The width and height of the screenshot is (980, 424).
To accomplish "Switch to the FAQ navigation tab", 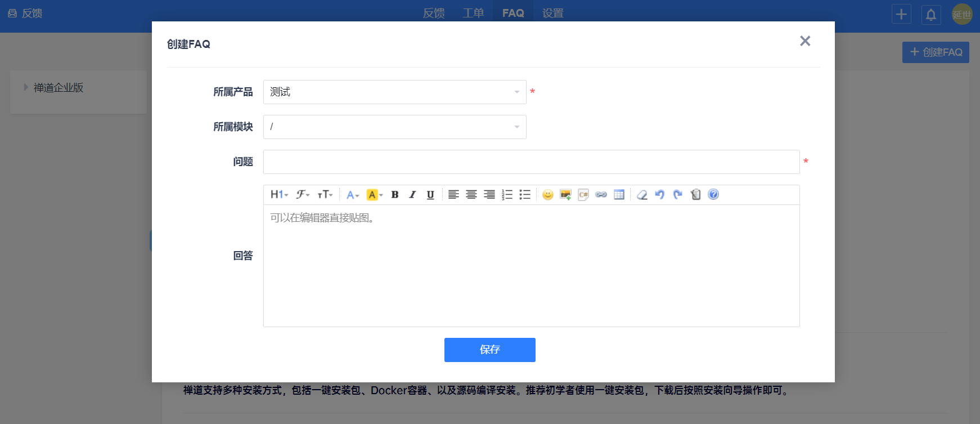I will (x=513, y=13).
